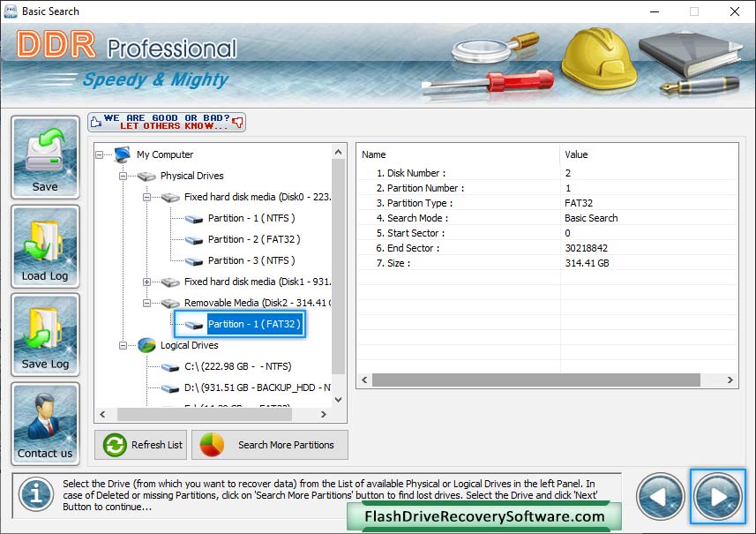Select the C:\ (222.98 GB NTFS) drive
The image size is (756, 534).
(x=237, y=366)
